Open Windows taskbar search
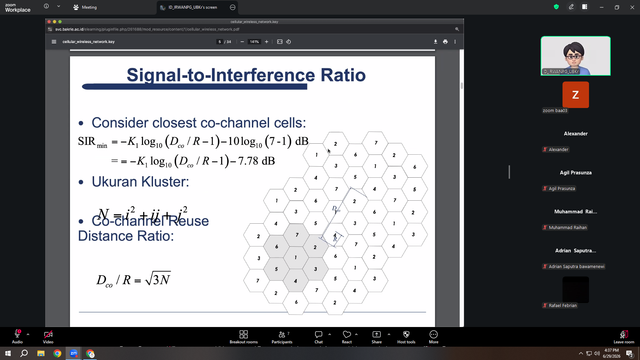Screen dimensions: 640x360 (24, 353)
